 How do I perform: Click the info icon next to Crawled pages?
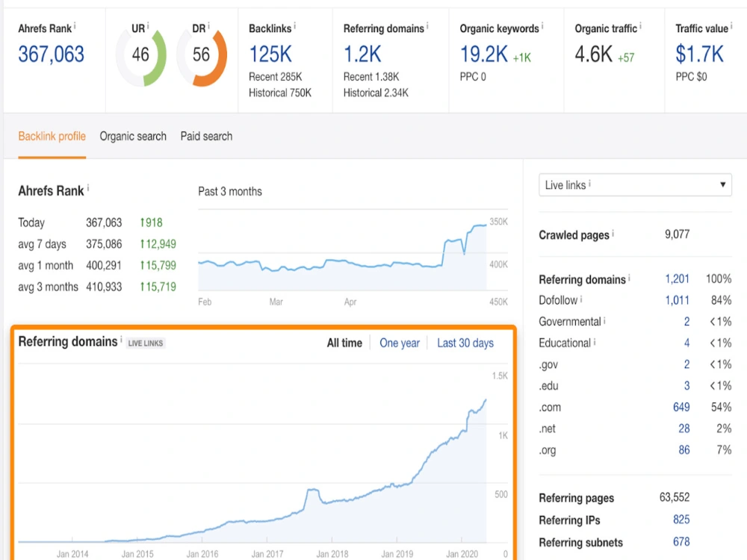click(613, 233)
